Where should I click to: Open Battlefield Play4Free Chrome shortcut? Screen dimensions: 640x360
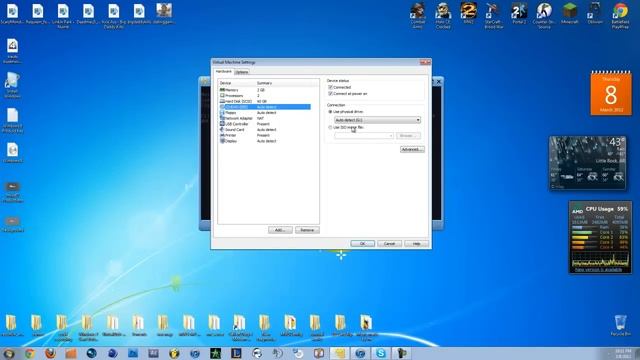pyautogui.click(x=620, y=16)
